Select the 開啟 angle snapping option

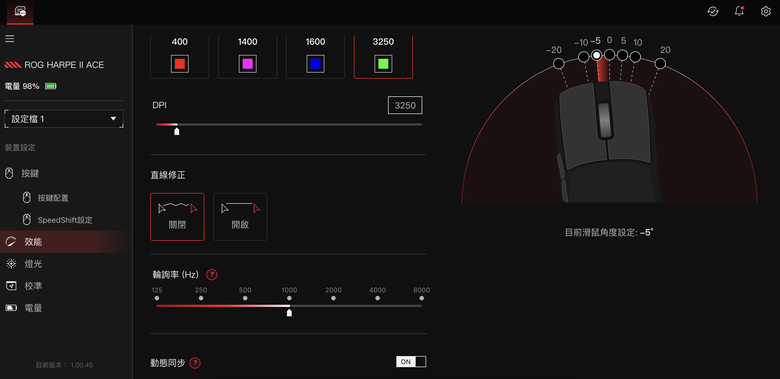(240, 217)
